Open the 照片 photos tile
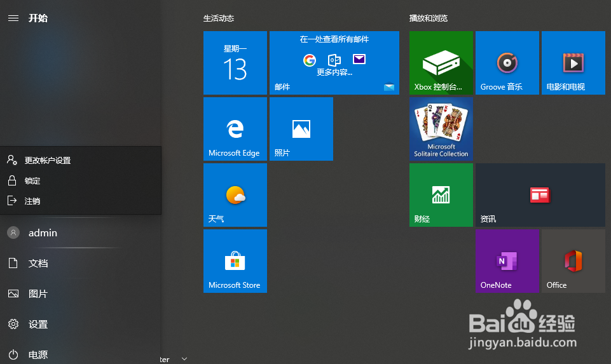The height and width of the screenshot is (364, 611). click(x=301, y=129)
